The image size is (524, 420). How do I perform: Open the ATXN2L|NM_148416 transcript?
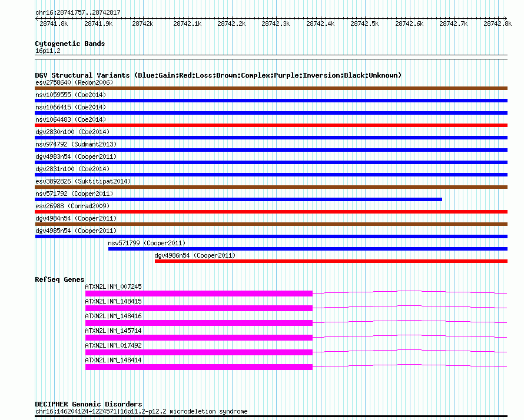(x=113, y=316)
